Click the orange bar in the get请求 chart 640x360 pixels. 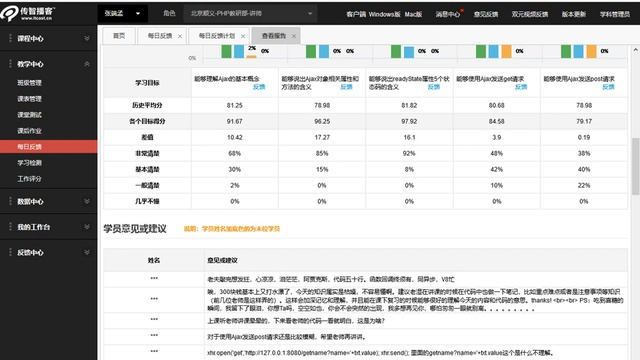click(x=506, y=51)
